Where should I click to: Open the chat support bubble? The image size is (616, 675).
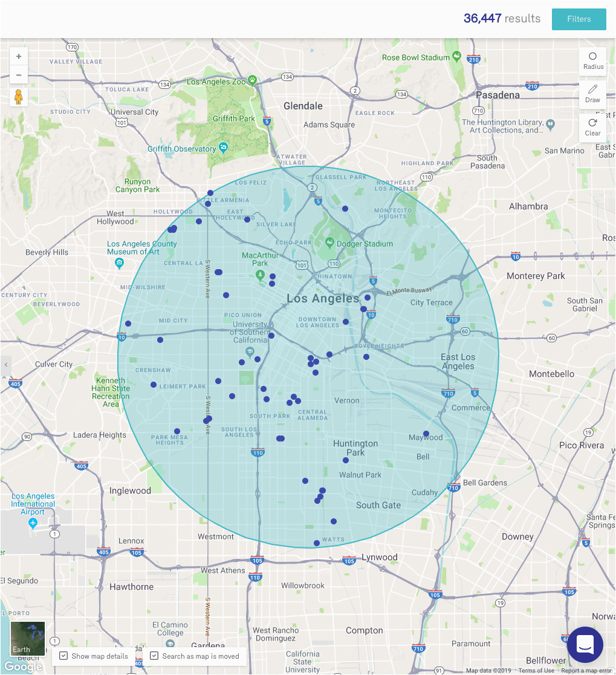tap(585, 644)
